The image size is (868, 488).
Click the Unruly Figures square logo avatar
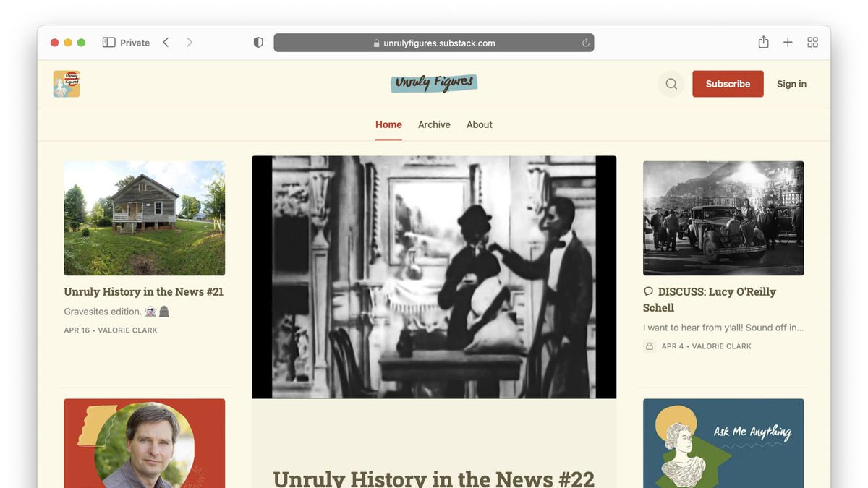[67, 84]
